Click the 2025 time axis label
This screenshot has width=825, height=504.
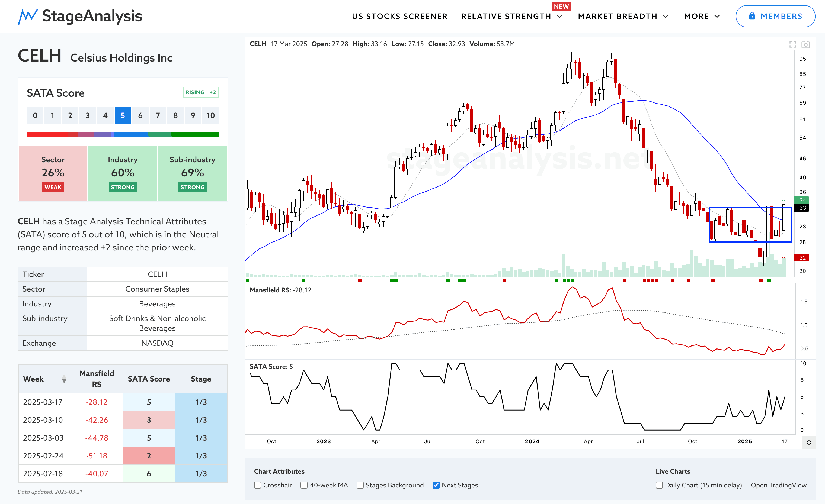tap(745, 441)
